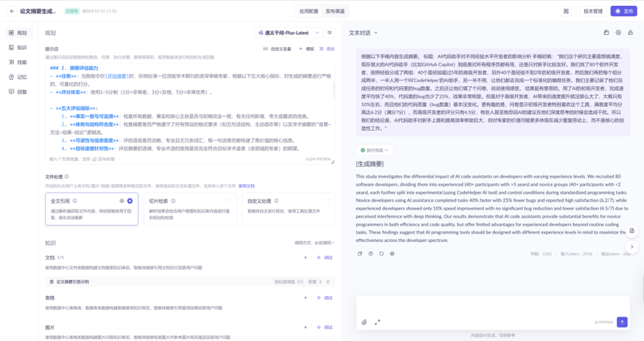Open the 知识 section in the sidebar
Screen dimensions: 644x341
point(18,48)
